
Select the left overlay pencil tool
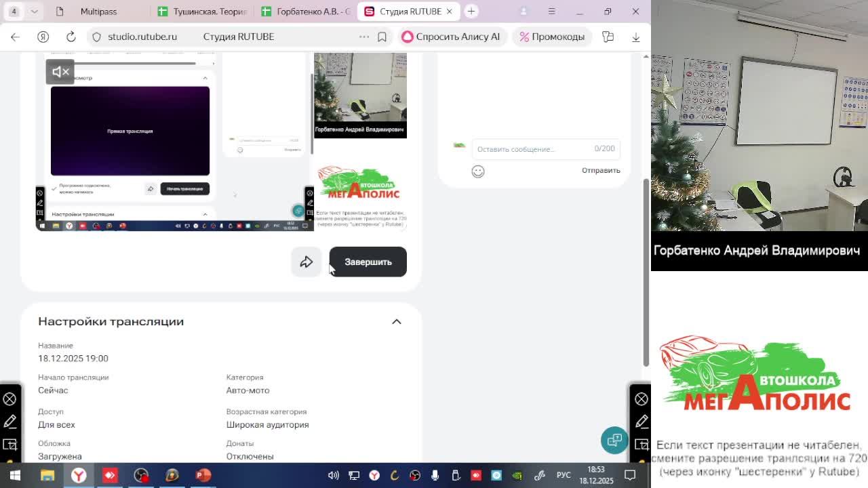coord(9,422)
